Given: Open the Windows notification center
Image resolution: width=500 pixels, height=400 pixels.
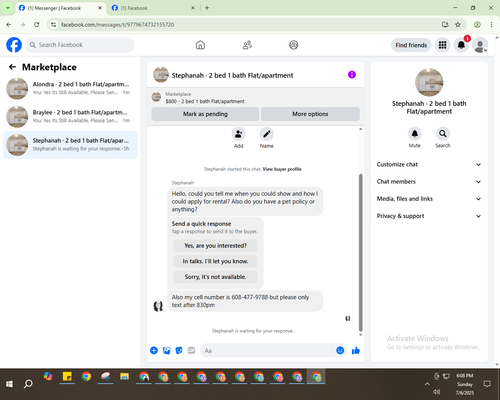Looking at the screenshot, I should [x=487, y=384].
